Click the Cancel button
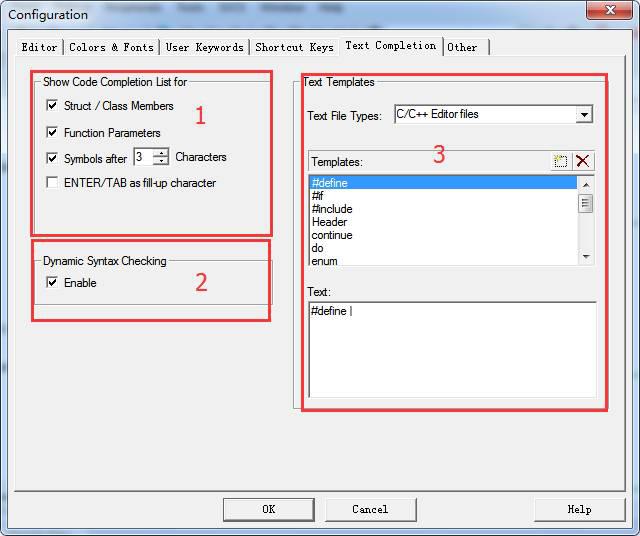The height and width of the screenshot is (536, 640). coord(370,509)
